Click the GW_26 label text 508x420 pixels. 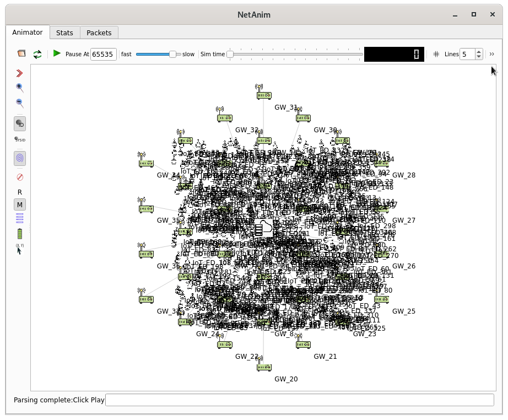click(404, 266)
